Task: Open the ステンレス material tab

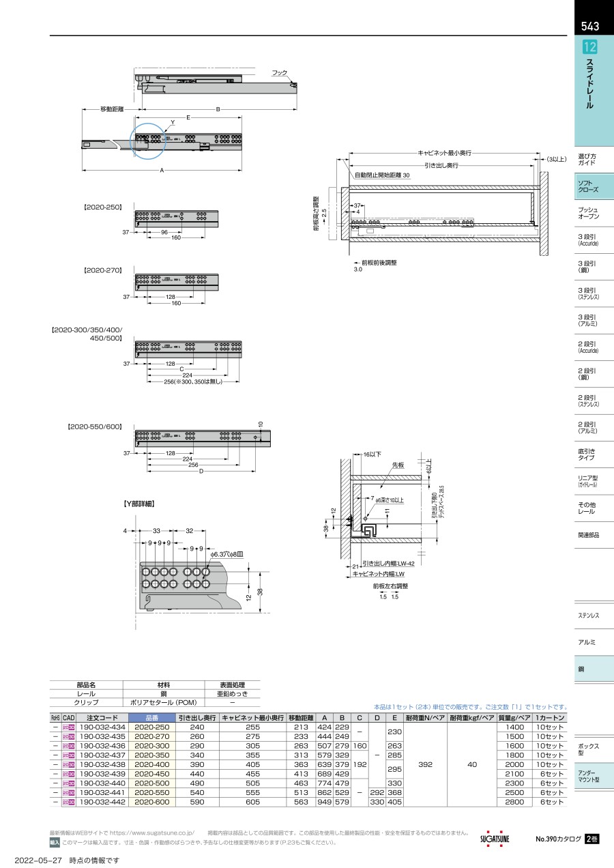Action: coord(594,616)
